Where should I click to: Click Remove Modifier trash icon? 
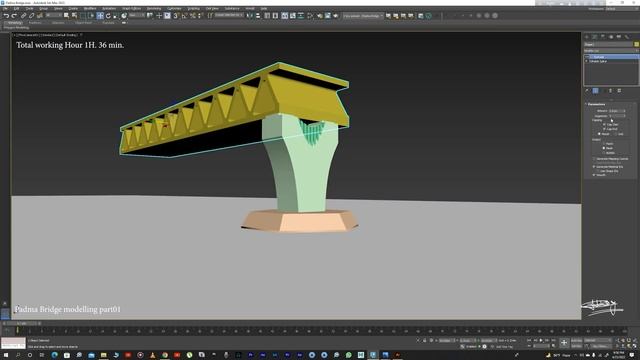click(x=610, y=91)
